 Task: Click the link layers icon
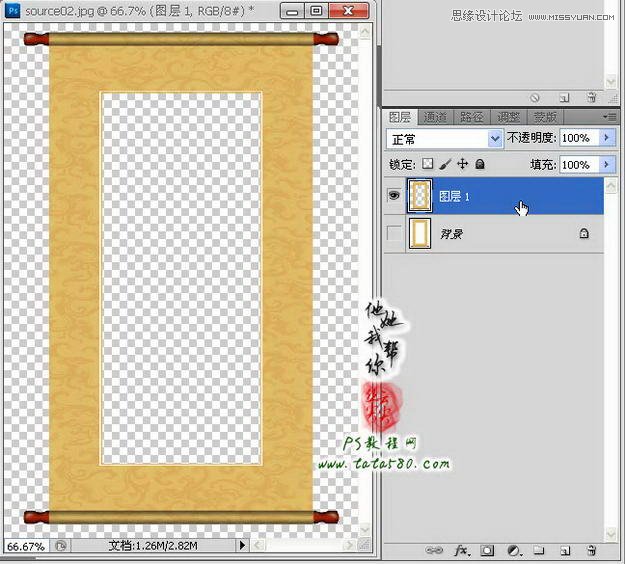pos(433,550)
